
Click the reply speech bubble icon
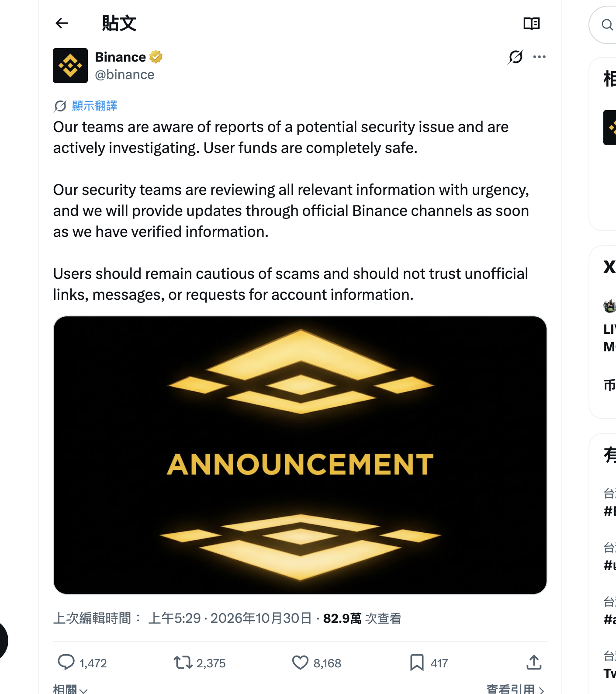pyautogui.click(x=66, y=663)
